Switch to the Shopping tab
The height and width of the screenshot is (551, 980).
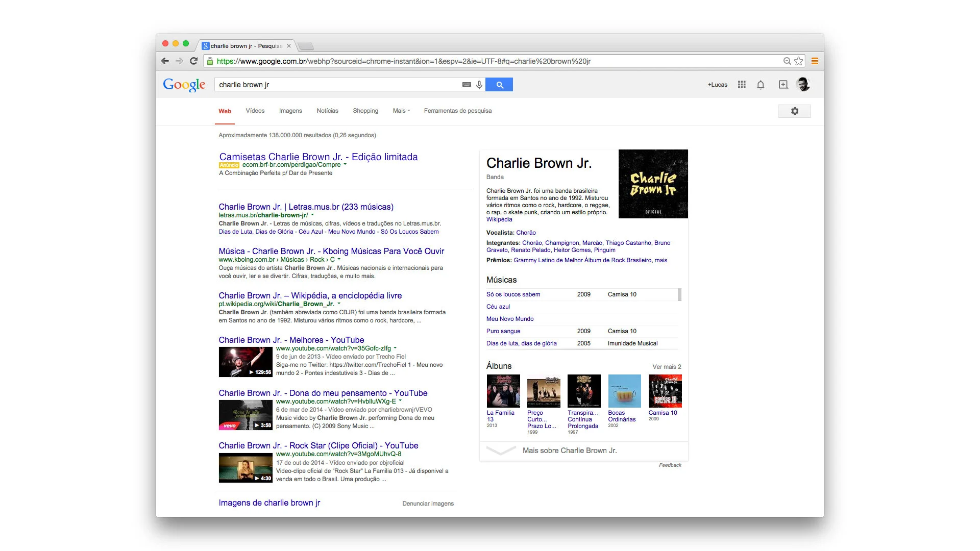pos(365,111)
